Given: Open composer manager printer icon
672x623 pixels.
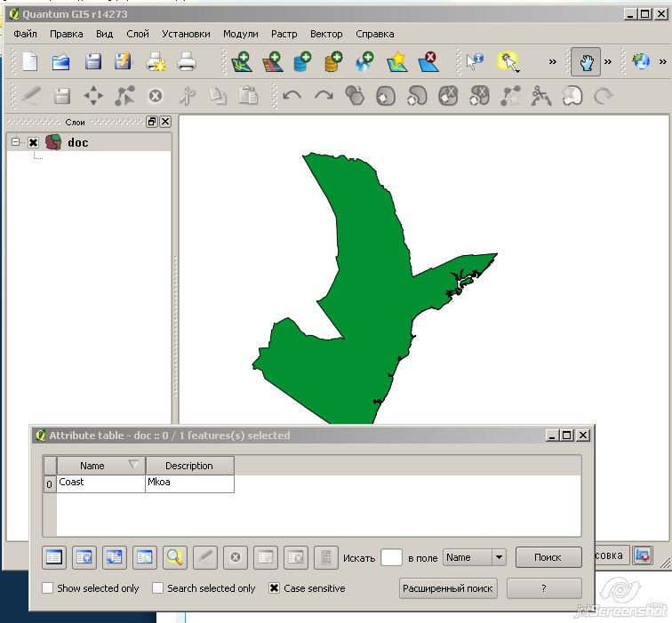Looking at the screenshot, I should 187,62.
